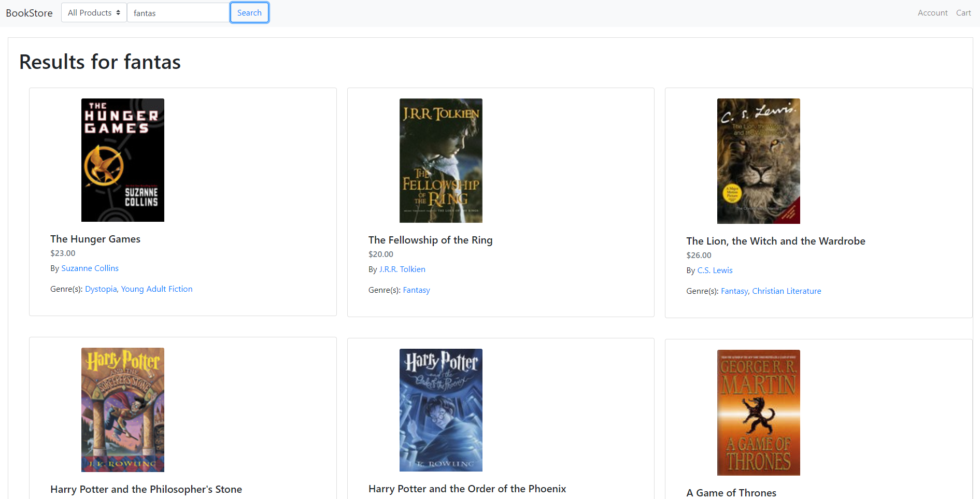
Task: Open the All Products category dropdown
Action: click(x=94, y=13)
